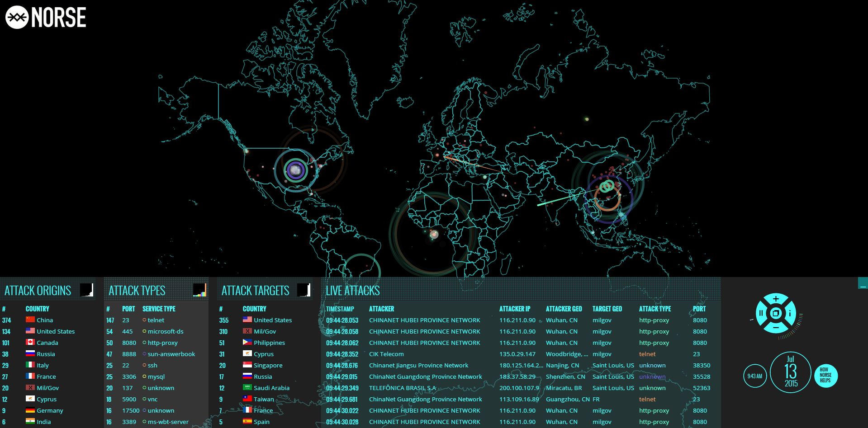Select the France row in Attack Origins
This screenshot has height=428, width=868.
pos(48,376)
